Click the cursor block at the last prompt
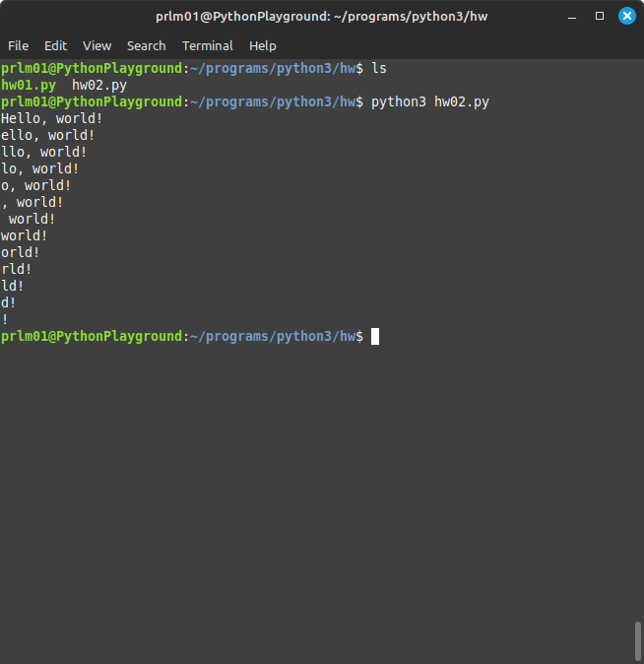 tap(375, 337)
